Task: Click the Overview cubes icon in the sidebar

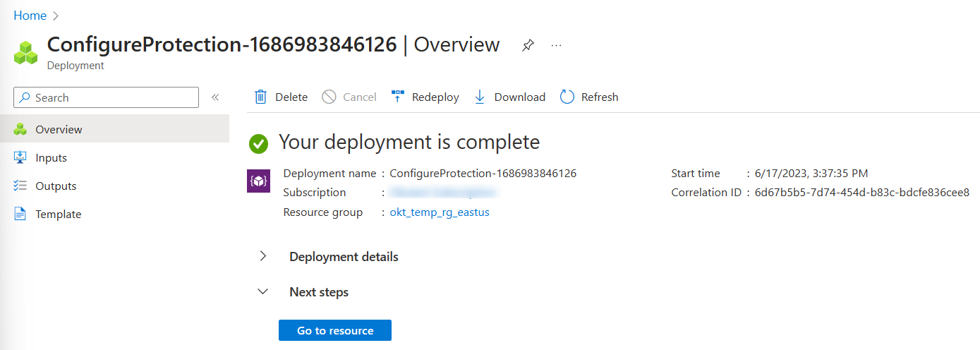Action: pyautogui.click(x=20, y=129)
